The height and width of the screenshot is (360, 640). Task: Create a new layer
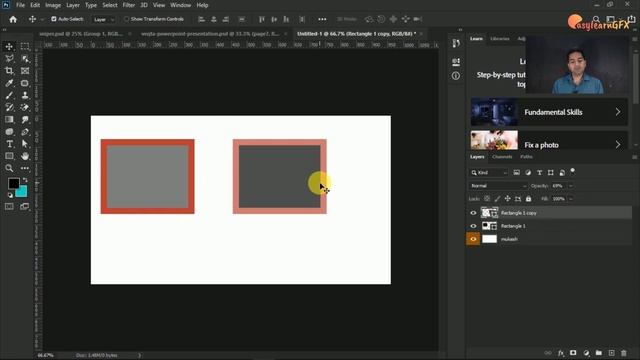[x=611, y=353]
